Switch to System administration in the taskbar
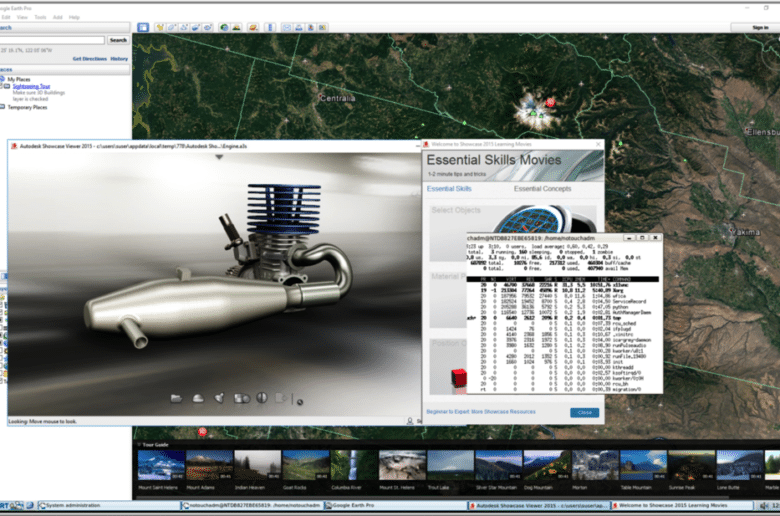The image size is (780, 516). click(108, 506)
